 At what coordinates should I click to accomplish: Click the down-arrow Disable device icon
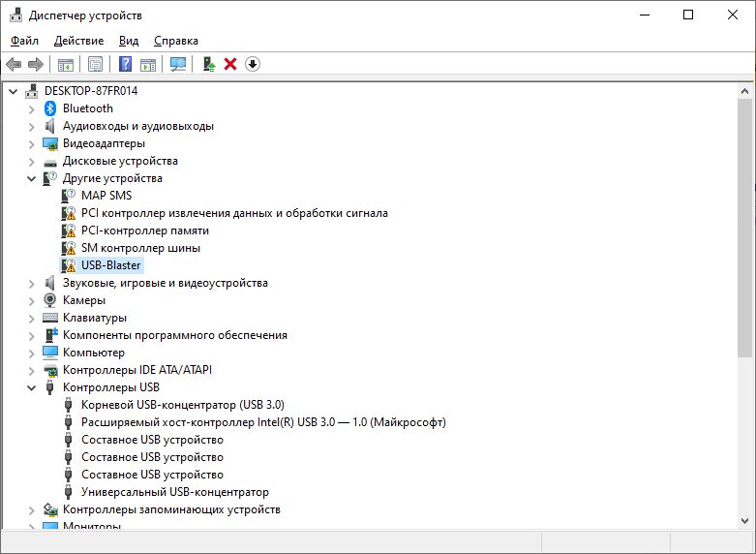[253, 64]
